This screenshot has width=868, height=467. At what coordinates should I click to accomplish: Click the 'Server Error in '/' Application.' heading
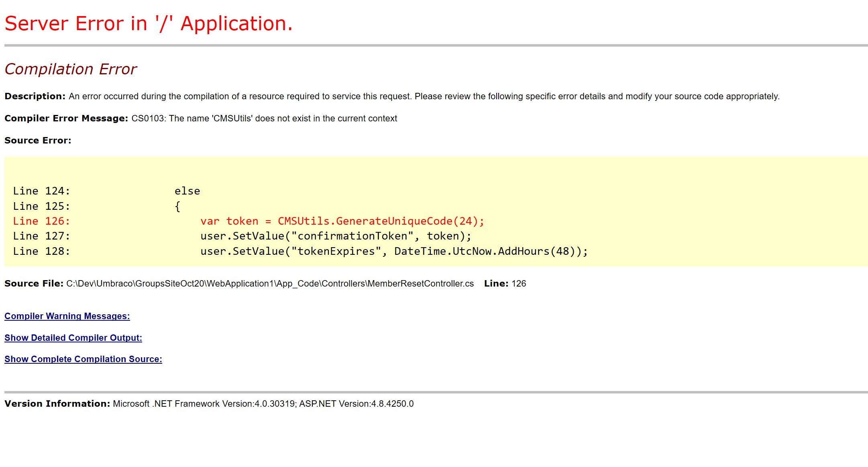[x=149, y=23]
